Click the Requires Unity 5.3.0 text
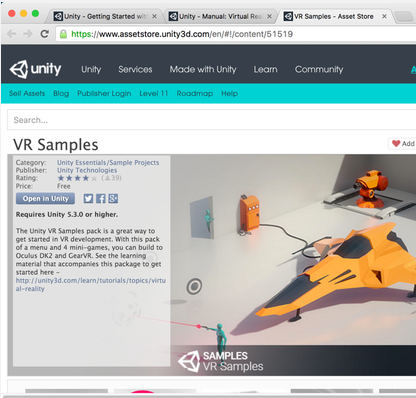The height and width of the screenshot is (398, 416). [67, 214]
